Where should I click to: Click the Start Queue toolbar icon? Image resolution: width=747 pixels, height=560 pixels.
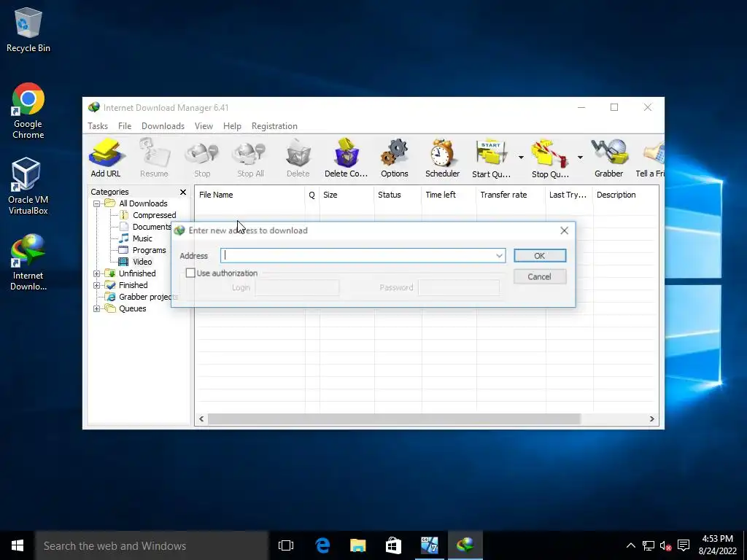pos(491,158)
